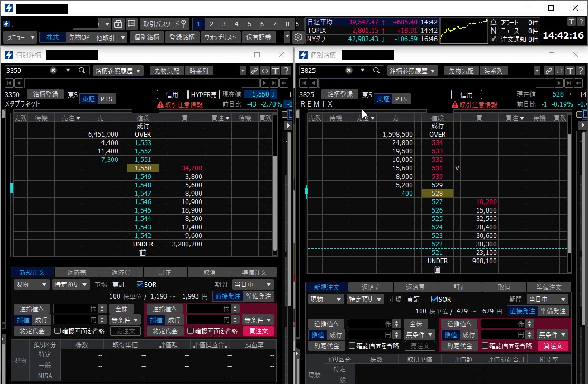Switch to the 訂正 tab in the 3825 window
The height and width of the screenshot is (384, 588).
coord(459,287)
